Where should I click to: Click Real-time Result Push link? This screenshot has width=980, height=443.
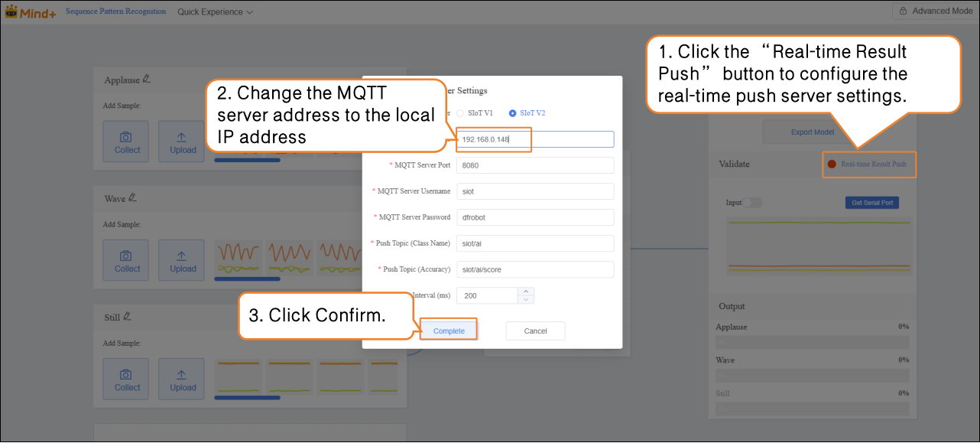873,164
